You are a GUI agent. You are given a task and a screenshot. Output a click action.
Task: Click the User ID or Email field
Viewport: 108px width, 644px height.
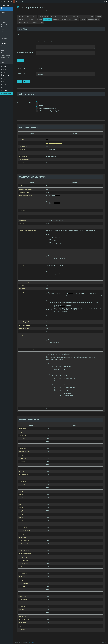[x=65, y=47]
